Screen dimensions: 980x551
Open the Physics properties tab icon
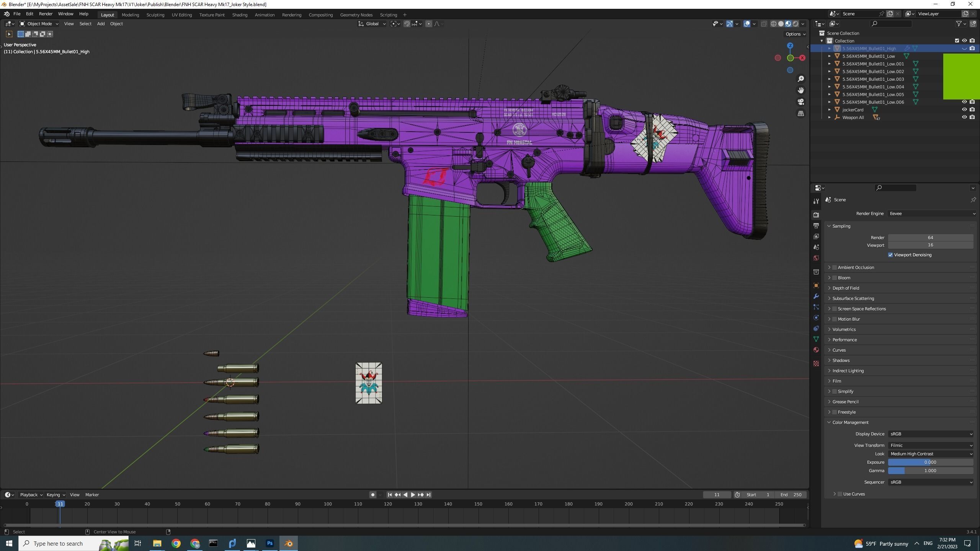[x=816, y=318]
